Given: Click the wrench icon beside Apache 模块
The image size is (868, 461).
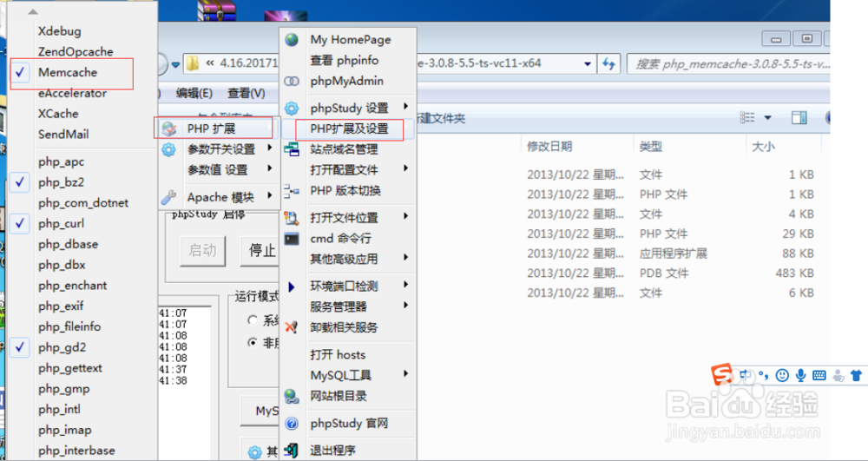Looking at the screenshot, I should pyautogui.click(x=168, y=197).
